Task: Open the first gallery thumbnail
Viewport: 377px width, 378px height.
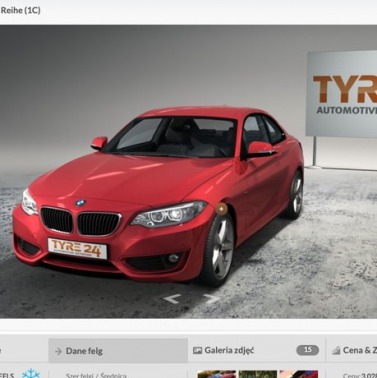Action: (217, 374)
